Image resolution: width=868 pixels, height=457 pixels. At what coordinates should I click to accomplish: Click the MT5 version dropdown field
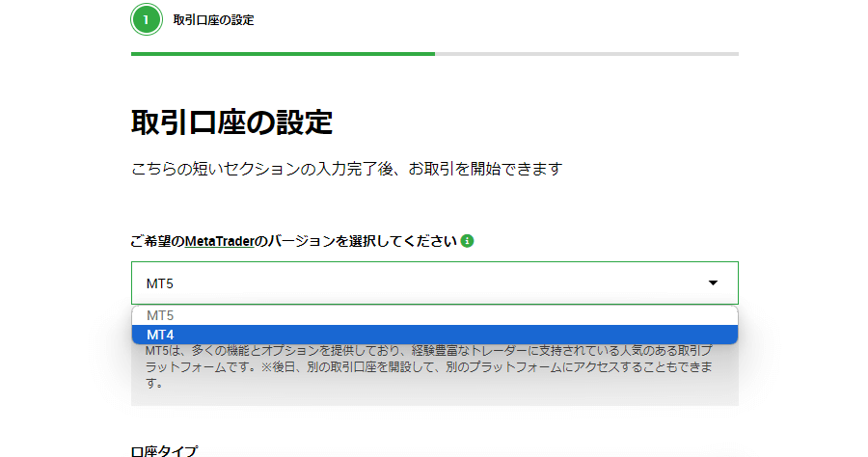[435, 283]
